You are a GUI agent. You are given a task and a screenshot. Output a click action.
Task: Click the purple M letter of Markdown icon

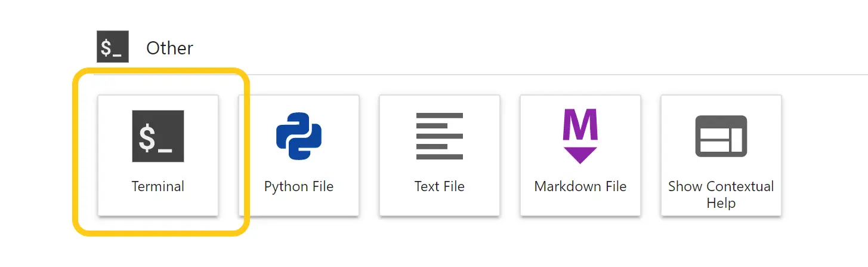[580, 124]
